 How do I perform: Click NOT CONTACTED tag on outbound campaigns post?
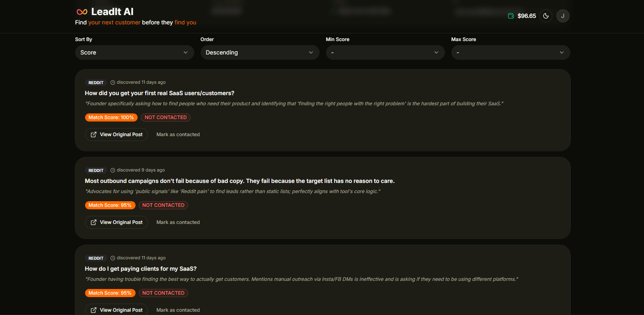[x=163, y=205]
